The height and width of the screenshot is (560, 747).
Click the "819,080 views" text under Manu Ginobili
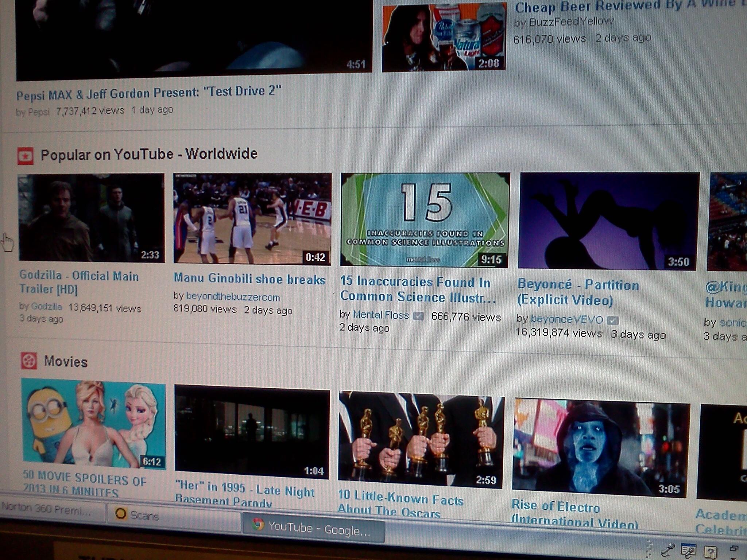pos(205,309)
